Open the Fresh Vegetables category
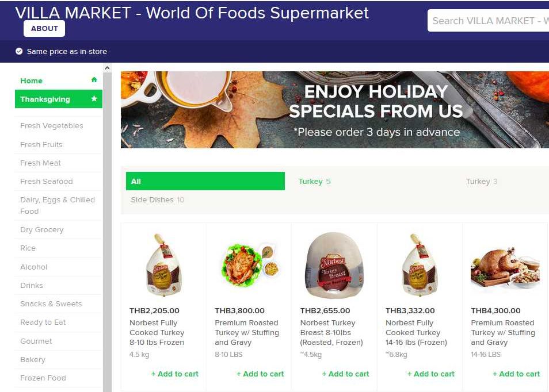 pos(52,126)
